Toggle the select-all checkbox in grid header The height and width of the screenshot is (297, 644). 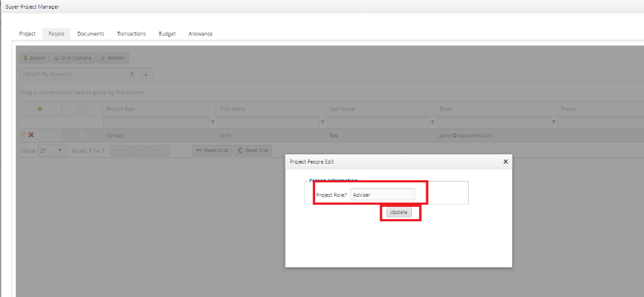point(81,109)
